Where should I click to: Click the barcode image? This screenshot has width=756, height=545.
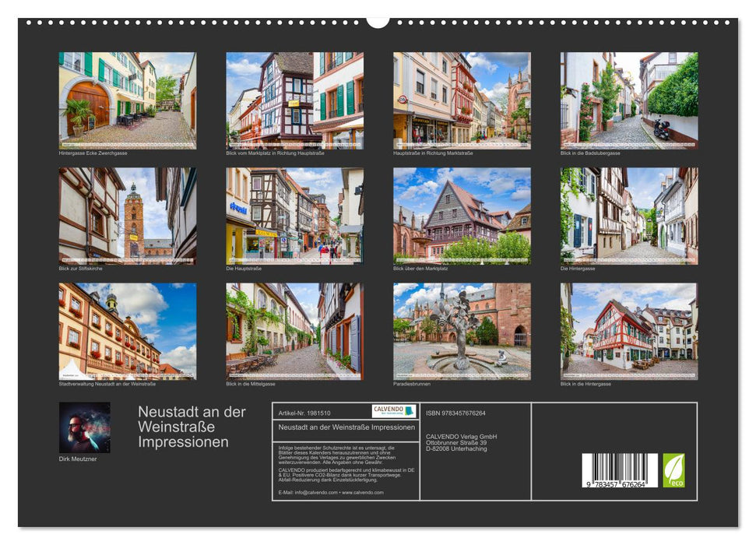620,471
